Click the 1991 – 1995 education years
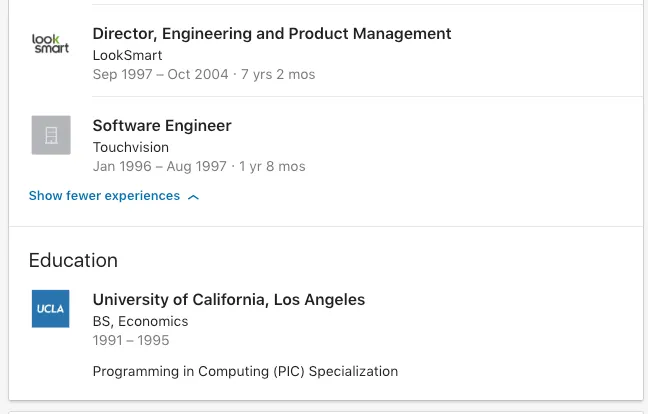This screenshot has width=648, height=414. (x=131, y=340)
